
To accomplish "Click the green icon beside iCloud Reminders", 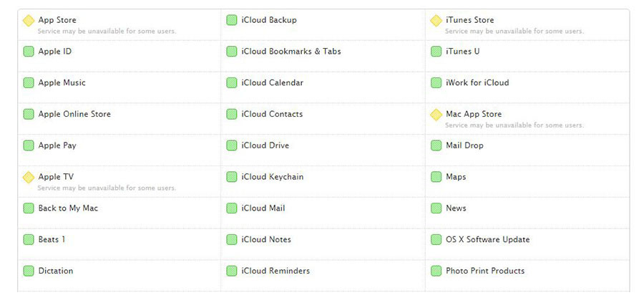I will pos(232,271).
